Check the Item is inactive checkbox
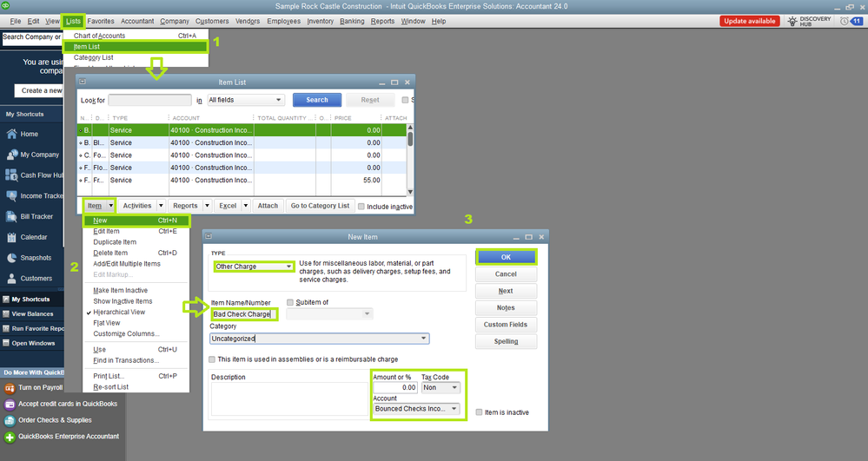 479,412
